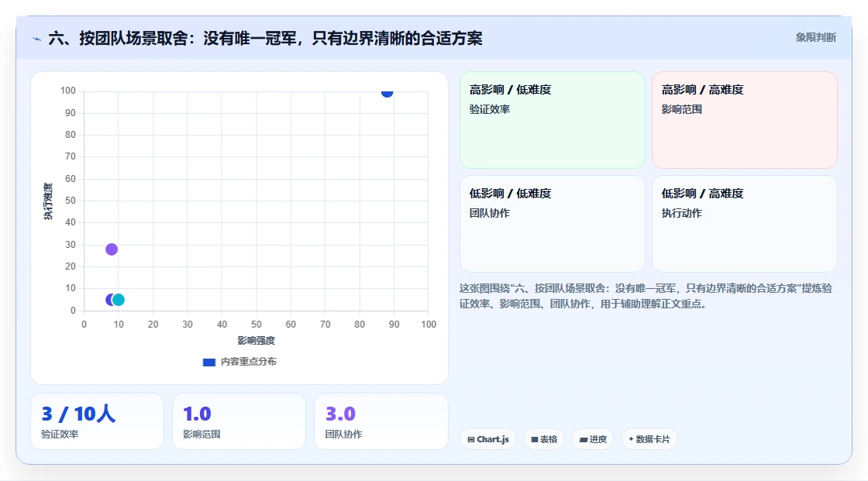868x481 pixels.
Task: Select the 高影响 / 低难度 quadrant card
Action: click(x=553, y=119)
